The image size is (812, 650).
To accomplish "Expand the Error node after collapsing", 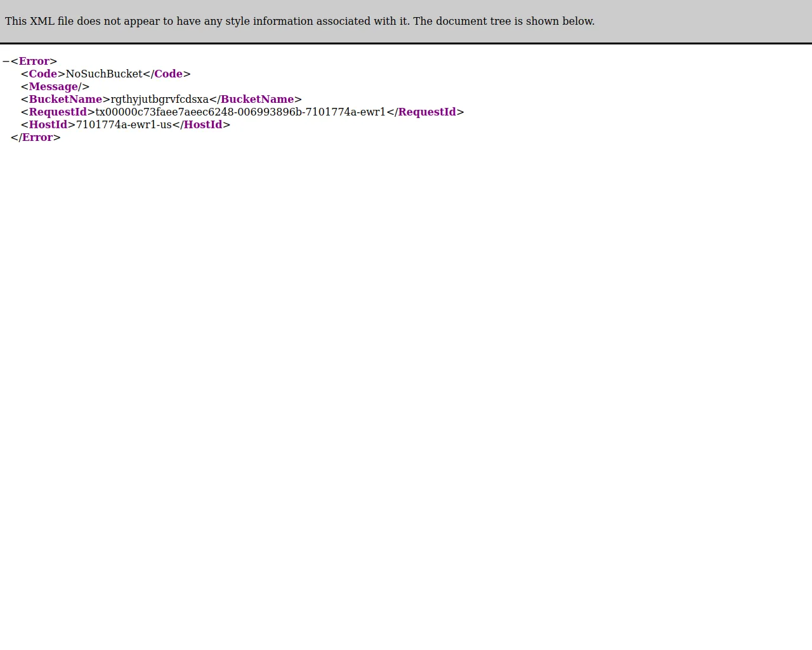I will coord(5,61).
